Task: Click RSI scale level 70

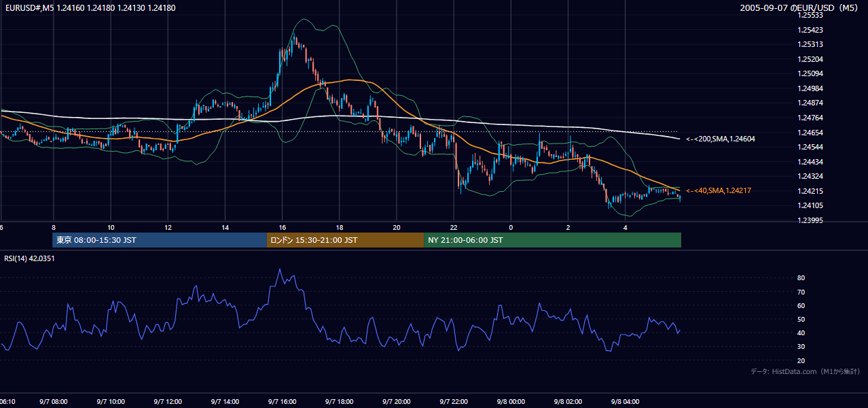Action: coord(801,292)
